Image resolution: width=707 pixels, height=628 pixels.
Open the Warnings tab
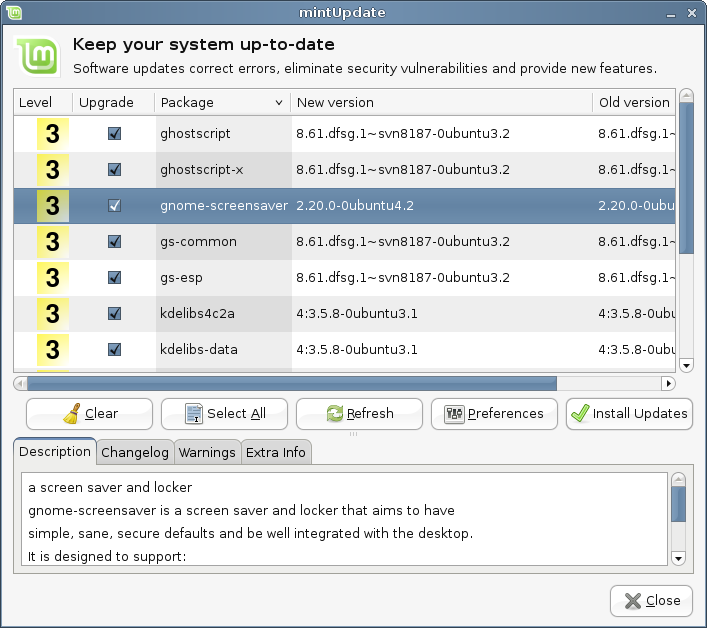207,452
